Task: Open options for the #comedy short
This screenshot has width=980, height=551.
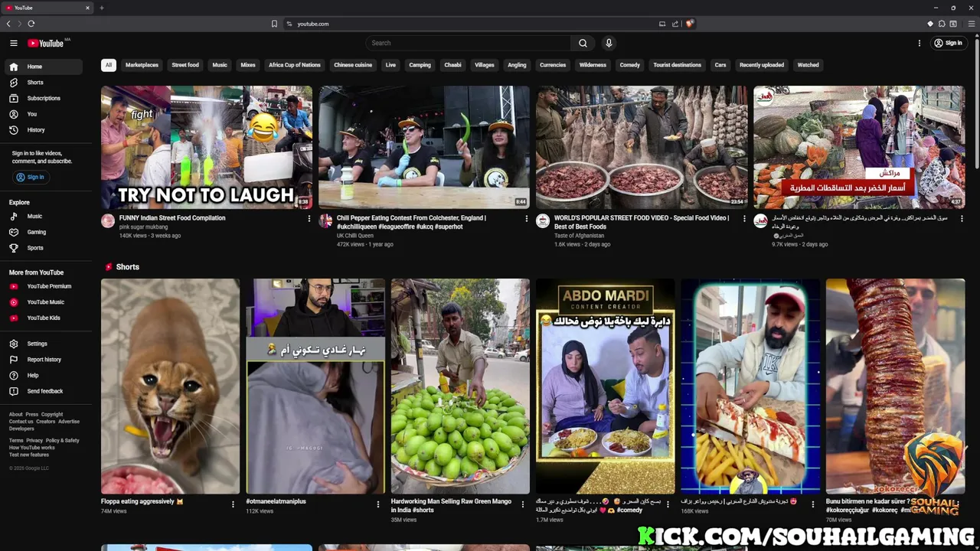Action: (668, 504)
